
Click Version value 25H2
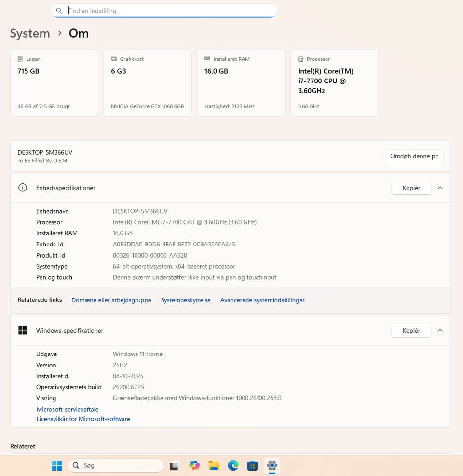(x=120, y=365)
